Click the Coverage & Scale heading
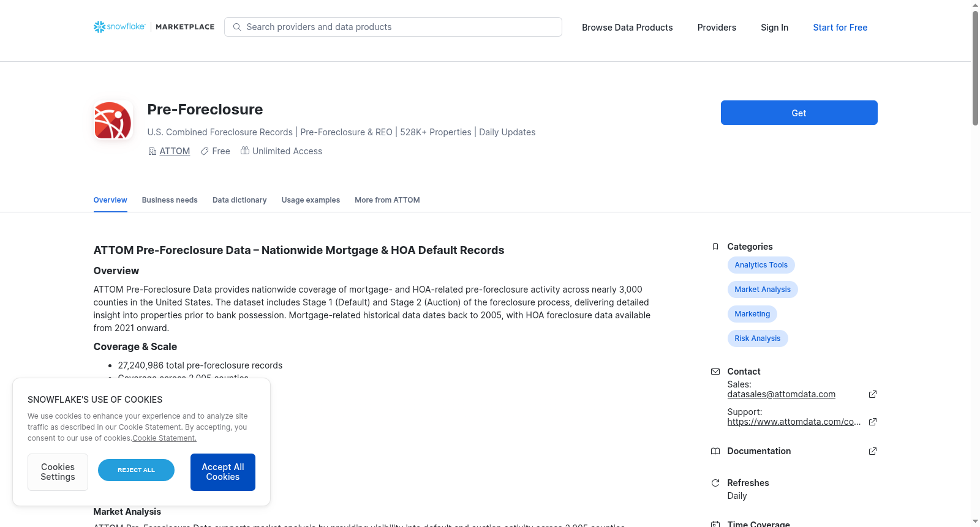The height and width of the screenshot is (527, 980). click(x=135, y=346)
